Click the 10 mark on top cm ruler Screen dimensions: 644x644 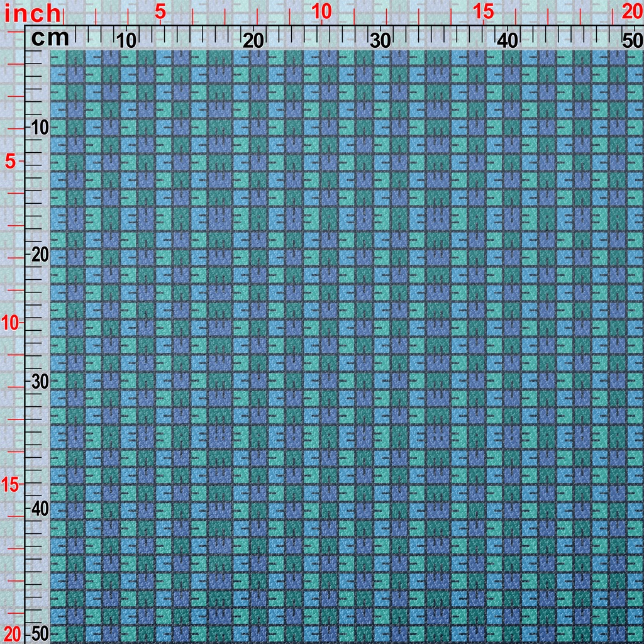pos(126,41)
